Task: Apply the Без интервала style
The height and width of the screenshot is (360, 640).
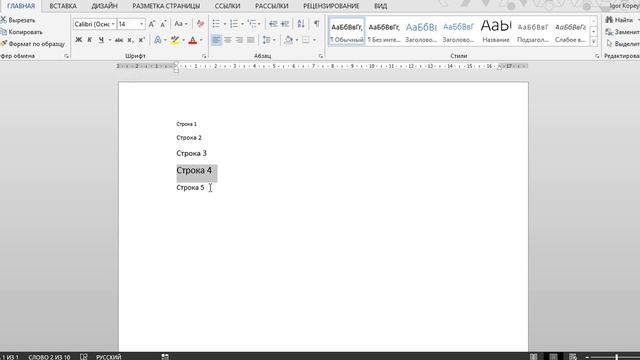Action: [x=384, y=31]
